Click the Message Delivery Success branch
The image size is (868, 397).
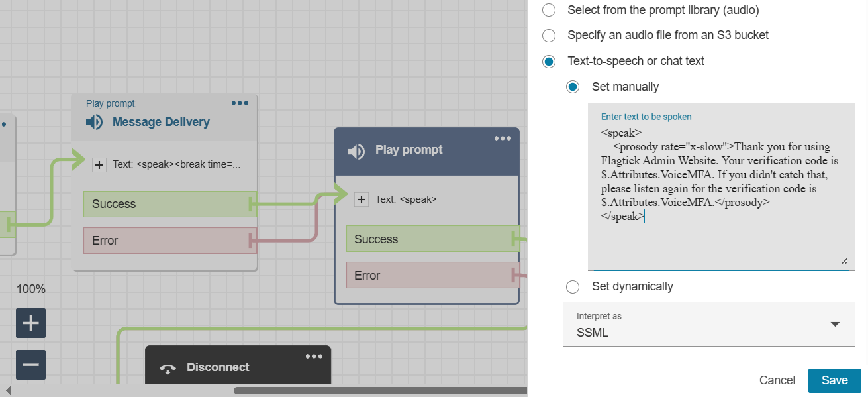tap(166, 204)
